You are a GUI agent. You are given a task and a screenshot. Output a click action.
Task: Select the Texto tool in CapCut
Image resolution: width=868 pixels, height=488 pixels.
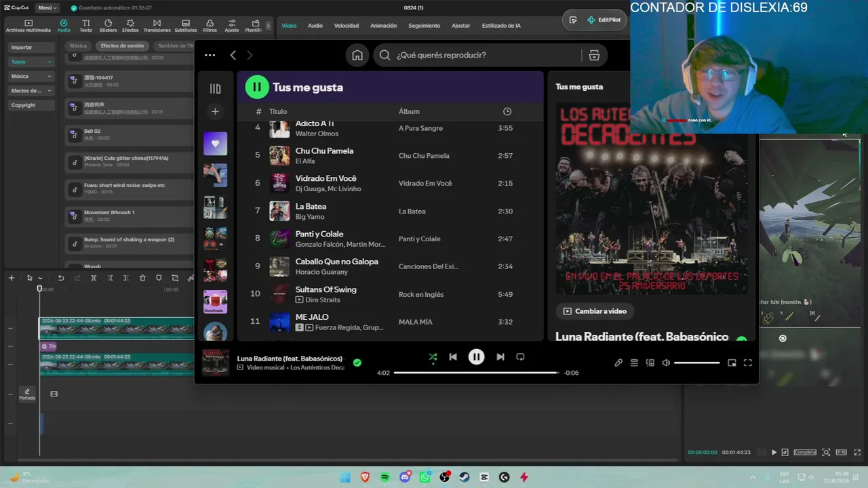[85, 26]
